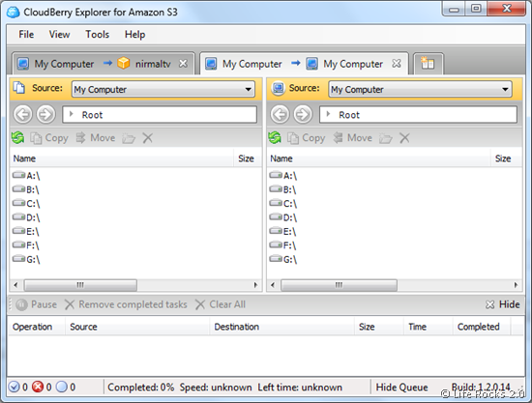Open the new tab icon button
Image resolution: width=532 pixels, height=403 pixels.
(x=428, y=64)
